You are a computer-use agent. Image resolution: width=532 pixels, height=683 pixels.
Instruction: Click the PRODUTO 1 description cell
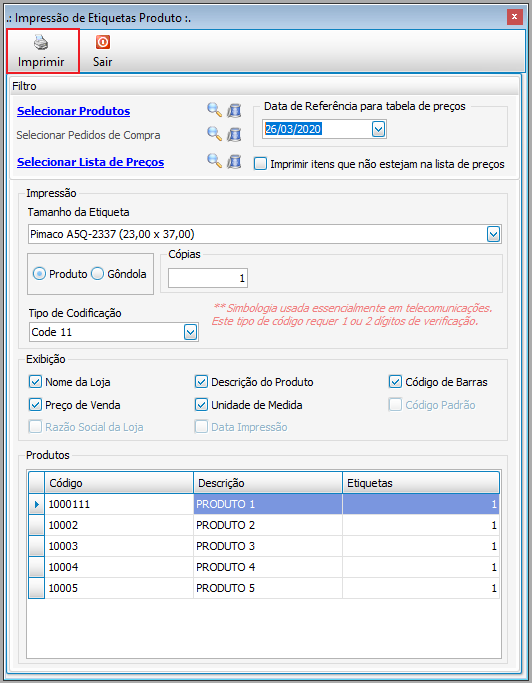click(268, 504)
